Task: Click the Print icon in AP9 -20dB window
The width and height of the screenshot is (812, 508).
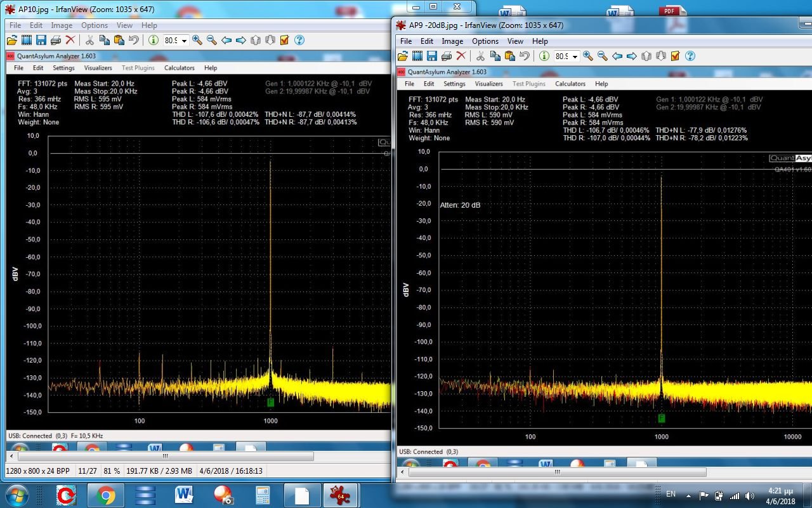Action: point(447,56)
